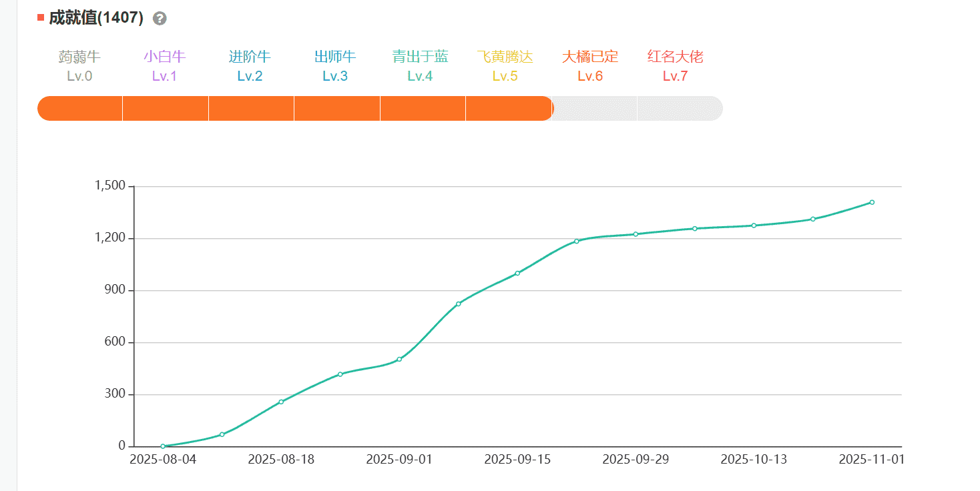Select the final data point at 2025-11-01
980x491 pixels.
tap(872, 202)
